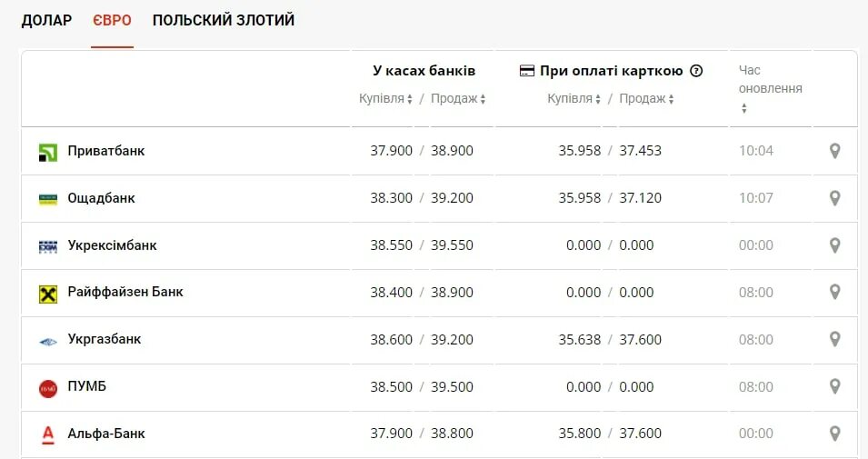868x459 pixels.
Task: Click the Райффайзен Банк yellow logo
Action: tap(48, 294)
